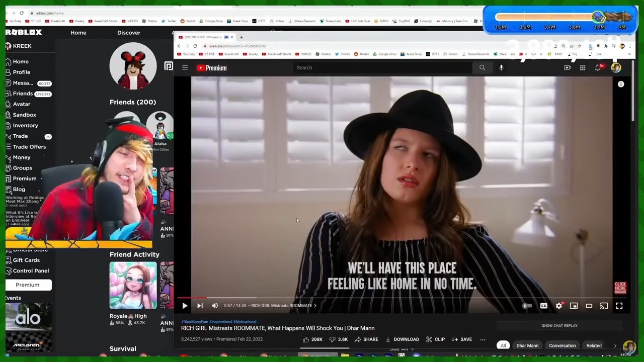Open the video info card icon
Screen dimensions: 644x362
coord(621,84)
